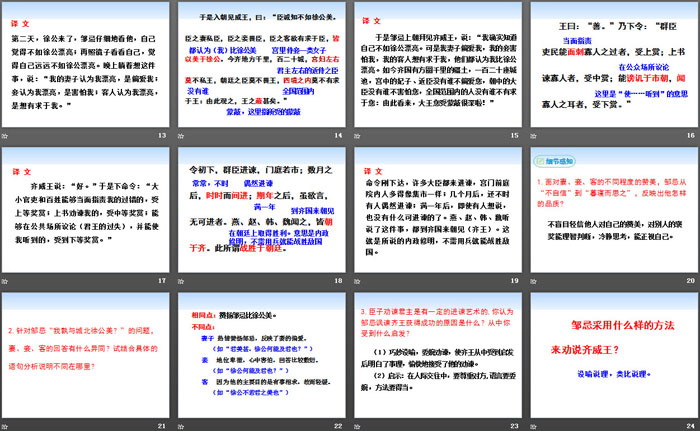Image resolution: width=700 pixels, height=431 pixels.
Task: Select slide 17 translation thumbnail
Action: coord(85,210)
